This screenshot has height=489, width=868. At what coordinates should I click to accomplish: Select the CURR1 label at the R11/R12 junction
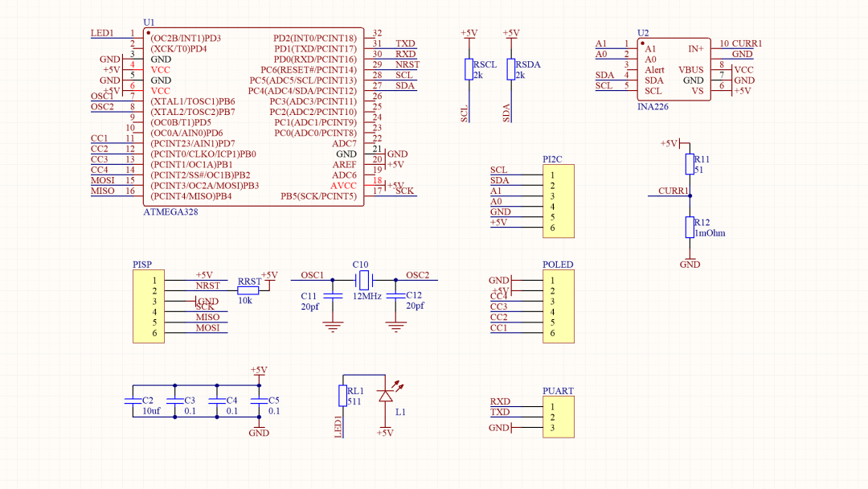point(674,191)
